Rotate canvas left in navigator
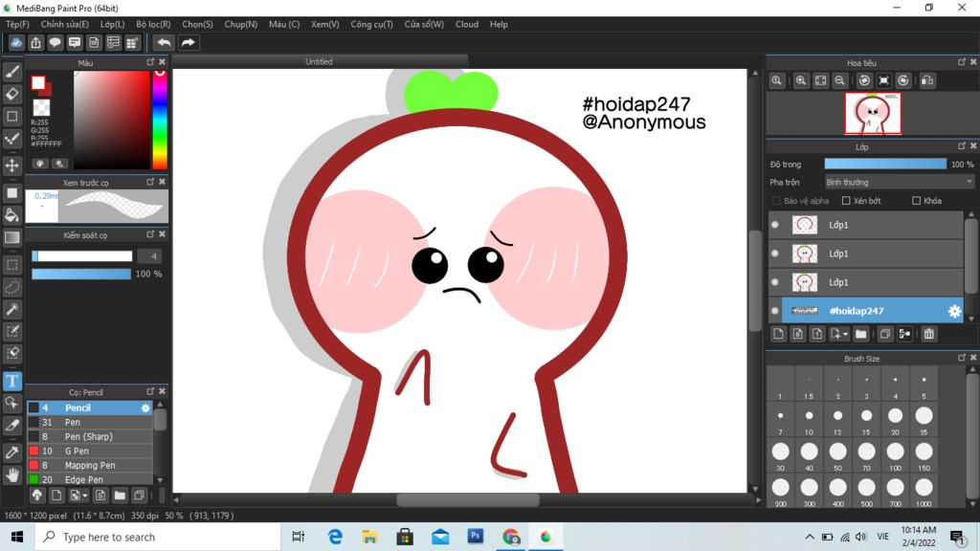 click(x=864, y=80)
